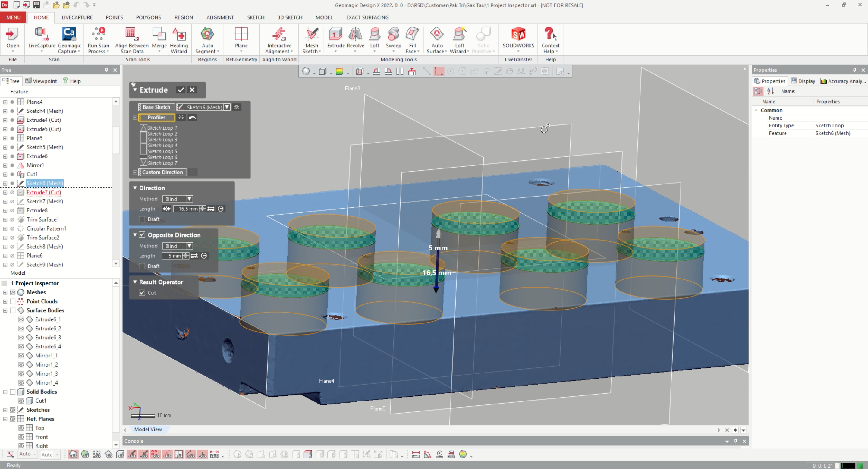Open the Base Sketch dropdown
Screen dimensions: 868x469
tap(227, 107)
